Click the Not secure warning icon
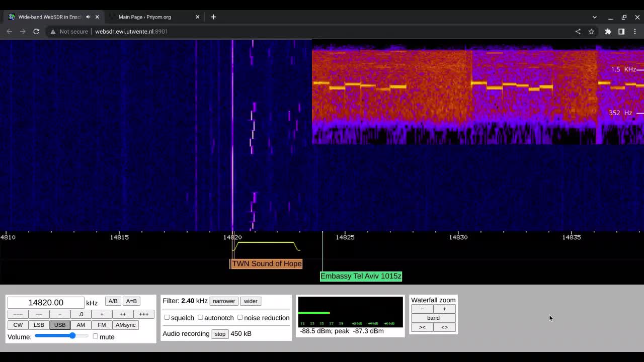The height and width of the screenshot is (362, 644). 53,31
